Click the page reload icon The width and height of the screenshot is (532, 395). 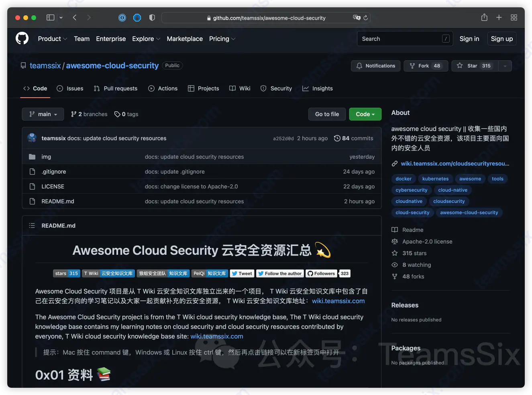click(x=365, y=18)
